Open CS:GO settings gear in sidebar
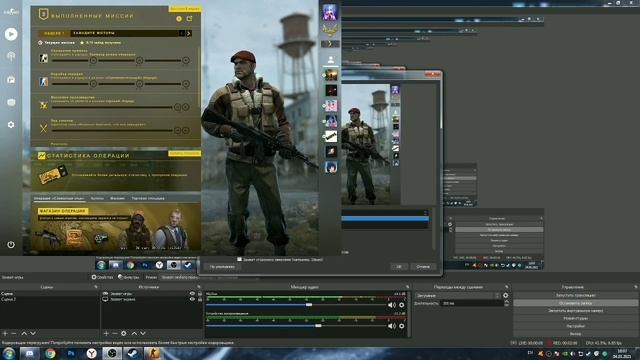Viewport: 640px width, 360px height. 11,124
